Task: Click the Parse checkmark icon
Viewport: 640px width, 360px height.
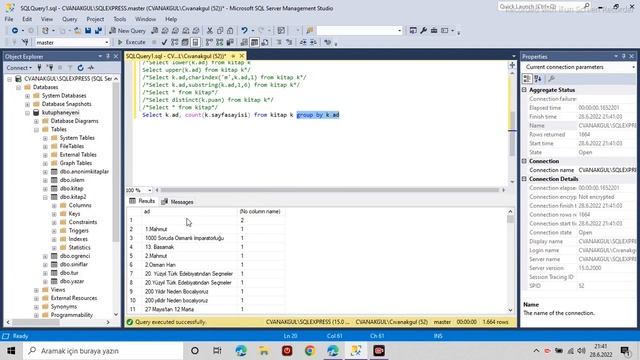Action: coord(164,42)
